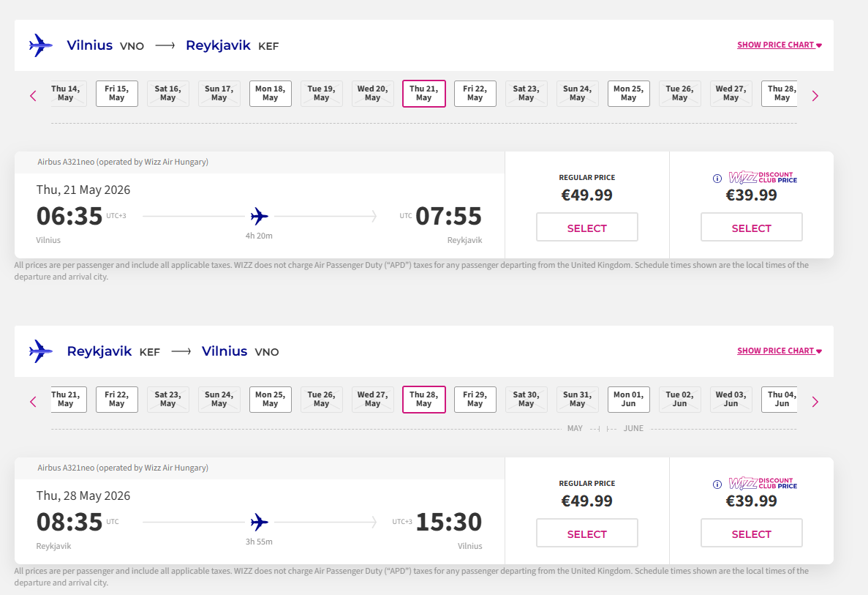Image resolution: width=868 pixels, height=595 pixels.
Task: Select regular price €49.99 for return flight
Action: (587, 534)
